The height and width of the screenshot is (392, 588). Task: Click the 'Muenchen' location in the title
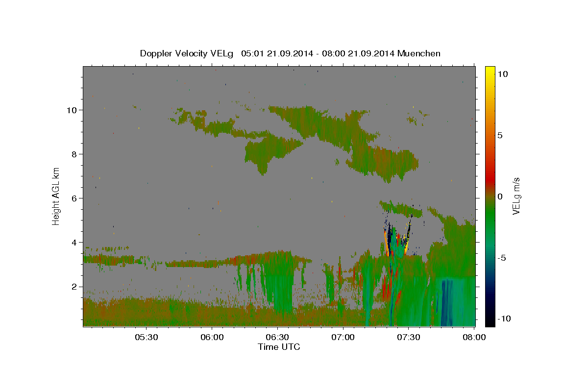point(419,53)
